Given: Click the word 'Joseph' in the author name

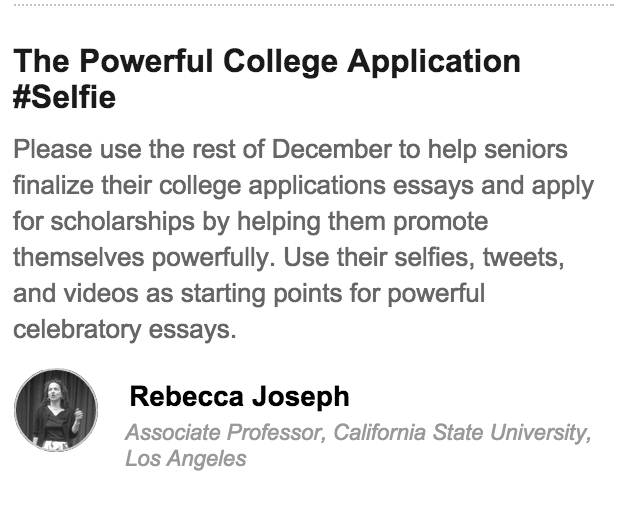Looking at the screenshot, I should point(301,397).
